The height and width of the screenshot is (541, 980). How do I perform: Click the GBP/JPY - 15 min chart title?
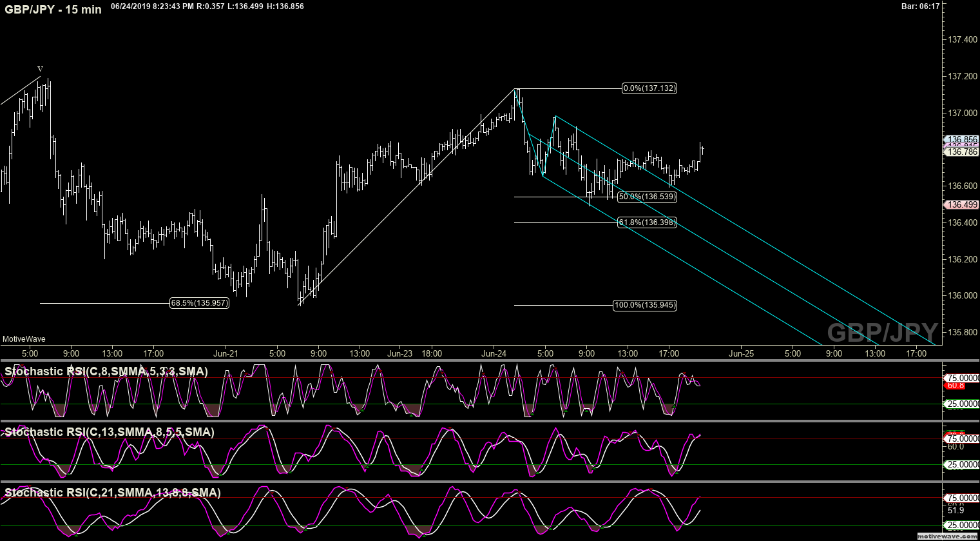[x=53, y=10]
